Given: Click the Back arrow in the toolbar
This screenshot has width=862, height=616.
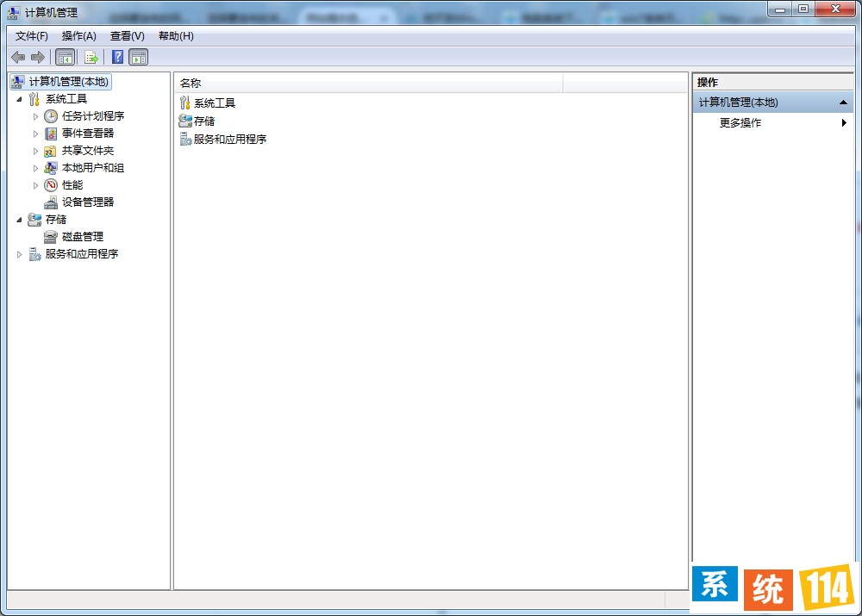Looking at the screenshot, I should 18,57.
